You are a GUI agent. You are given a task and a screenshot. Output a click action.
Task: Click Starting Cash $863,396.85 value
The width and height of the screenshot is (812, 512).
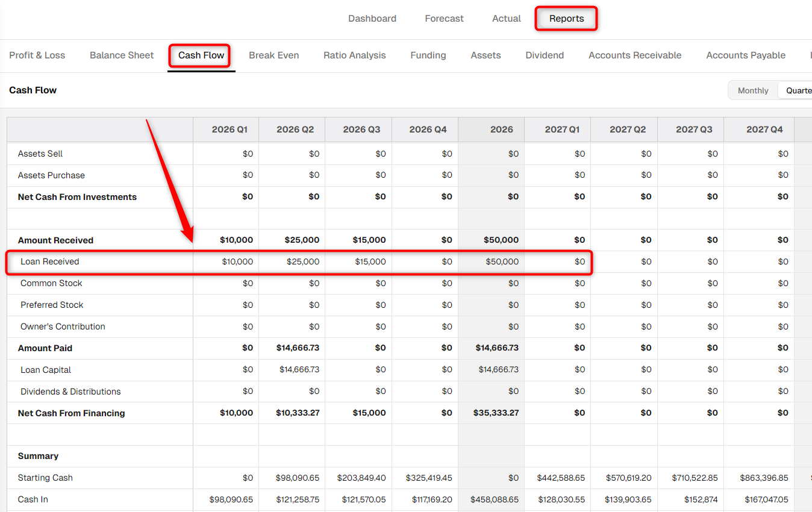[x=764, y=478]
